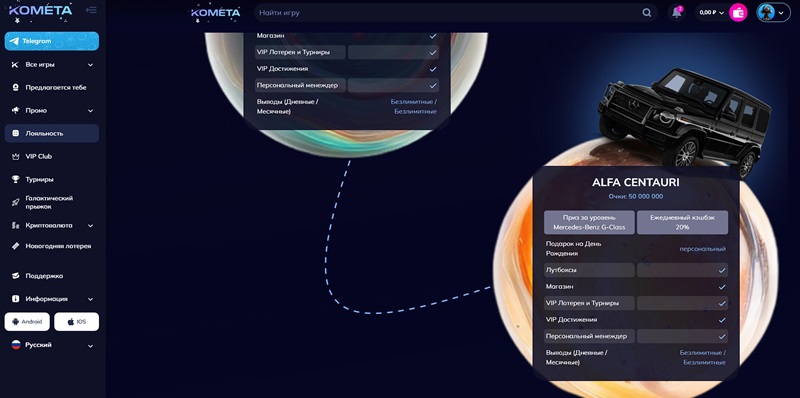Click Персональный менеджер label in upper card
Viewport: 800px width, 398px height.
tap(297, 86)
